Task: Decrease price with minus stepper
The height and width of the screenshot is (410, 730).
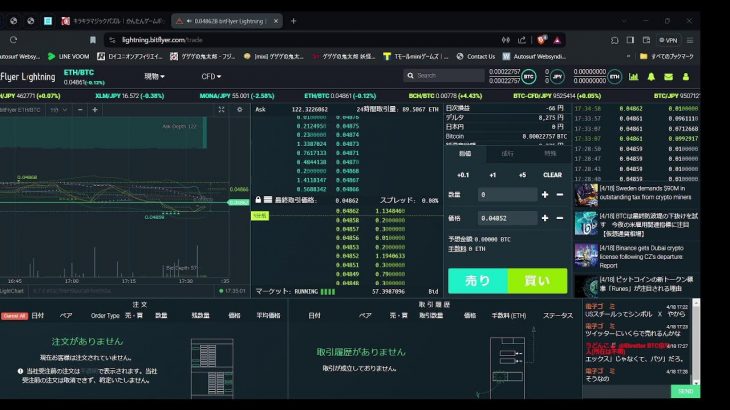Action: tap(560, 218)
